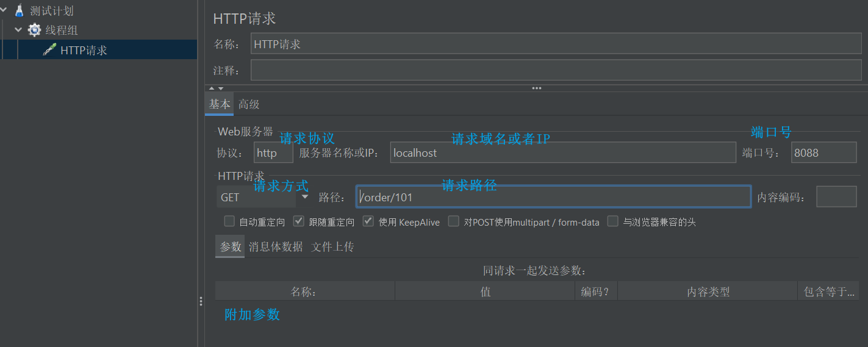This screenshot has width=868, height=347.
Task: Open the 消息体数据 tab
Action: [276, 246]
